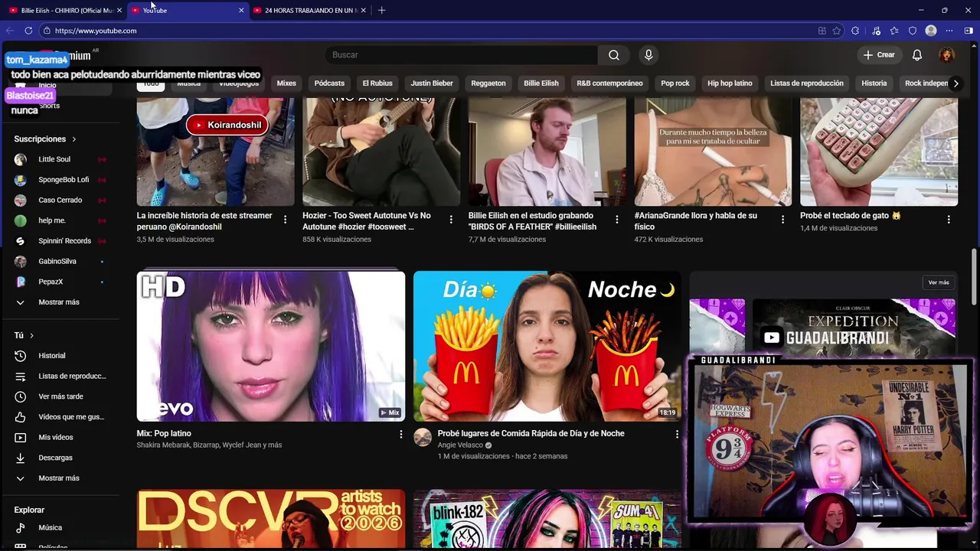This screenshot has width=980, height=551.
Task: Open options menu for Hozier Too Sweet short
Action: coord(451,220)
